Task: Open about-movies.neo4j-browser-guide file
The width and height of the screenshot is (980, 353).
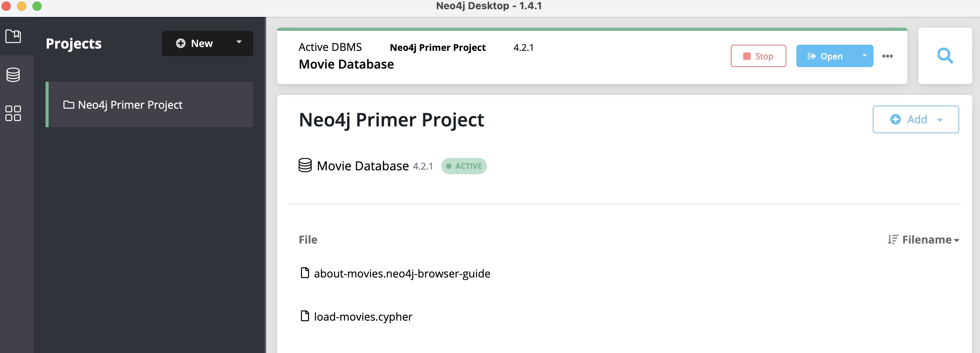Action: (402, 273)
